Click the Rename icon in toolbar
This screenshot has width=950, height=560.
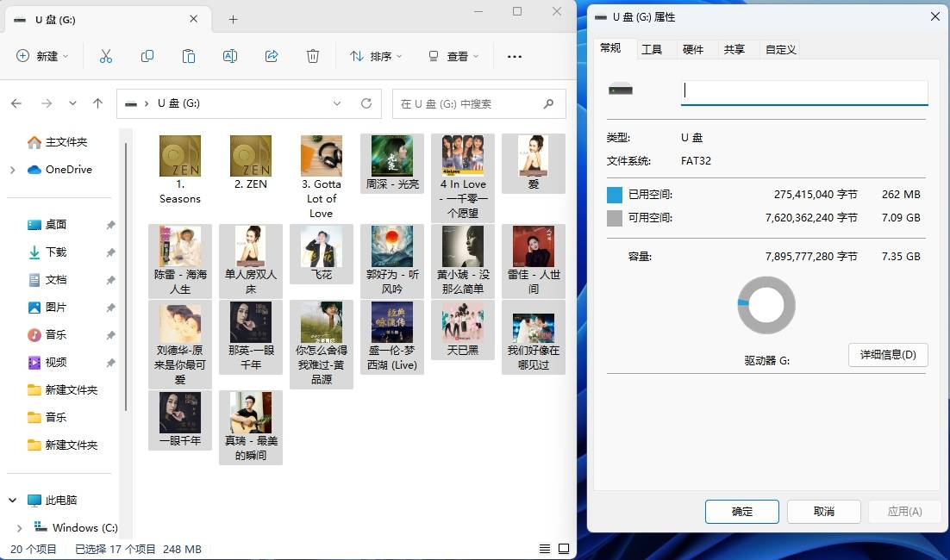coord(230,56)
